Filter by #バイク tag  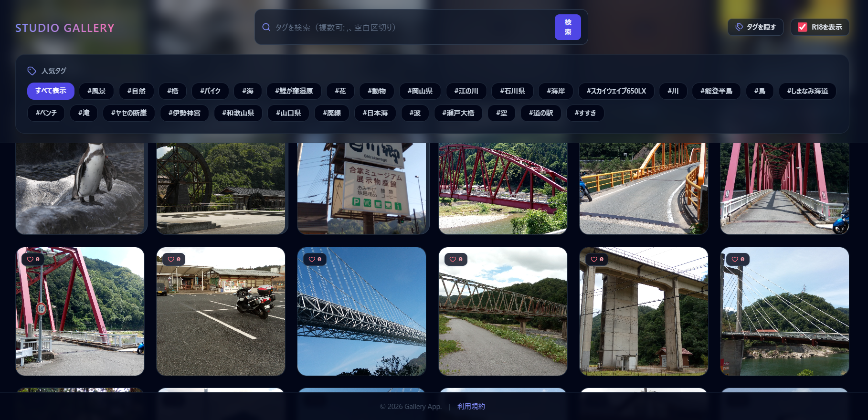[x=211, y=91]
